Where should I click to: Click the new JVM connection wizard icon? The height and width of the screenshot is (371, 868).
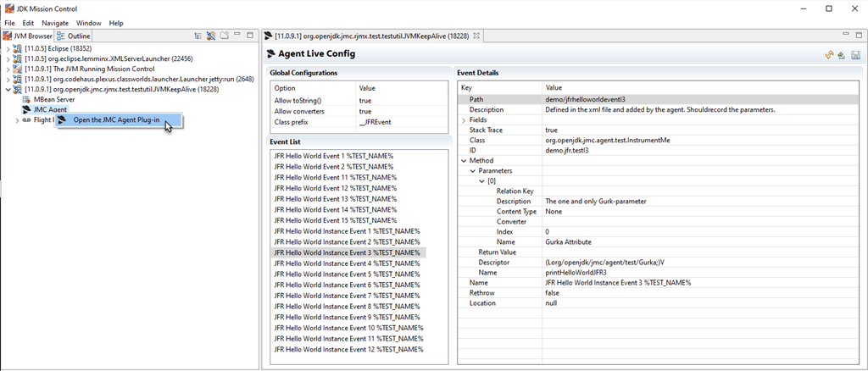[x=211, y=36]
